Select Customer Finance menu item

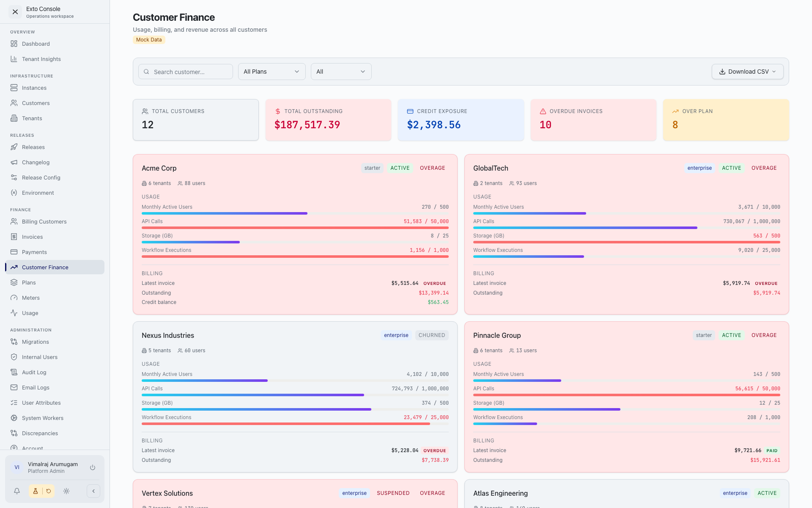tap(55, 267)
